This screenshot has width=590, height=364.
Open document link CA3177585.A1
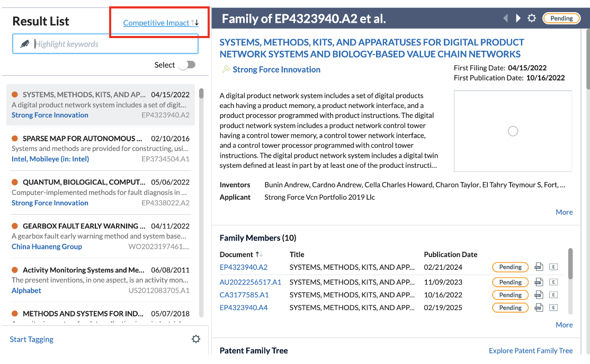244,295
